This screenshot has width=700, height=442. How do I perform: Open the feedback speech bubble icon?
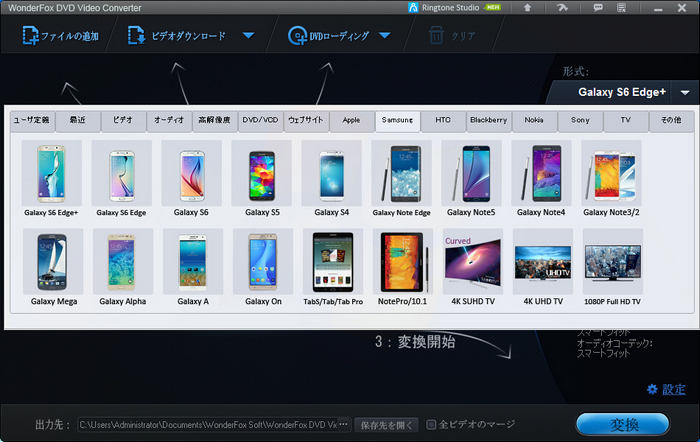click(598, 8)
